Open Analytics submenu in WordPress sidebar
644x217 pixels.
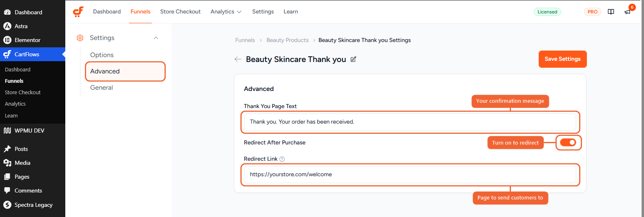point(15,104)
